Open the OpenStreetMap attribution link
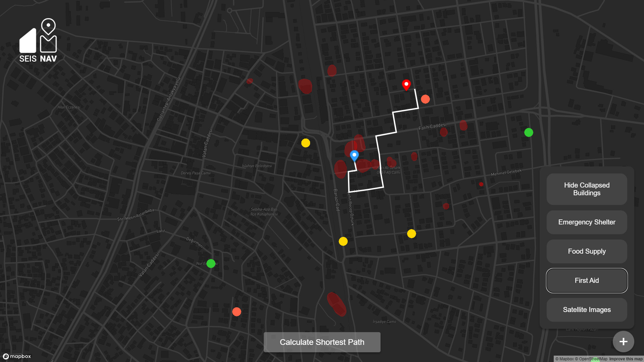The image size is (644, 362). pyautogui.click(x=593, y=359)
